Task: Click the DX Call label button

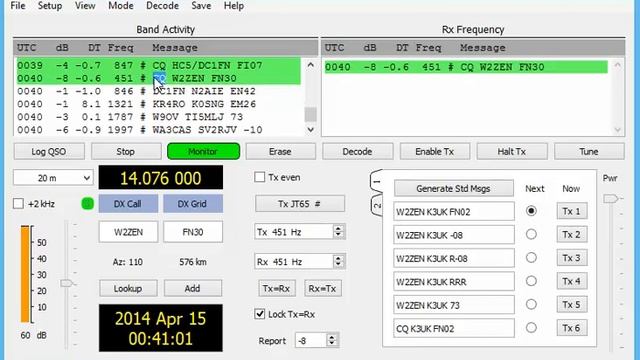Action: click(x=128, y=204)
